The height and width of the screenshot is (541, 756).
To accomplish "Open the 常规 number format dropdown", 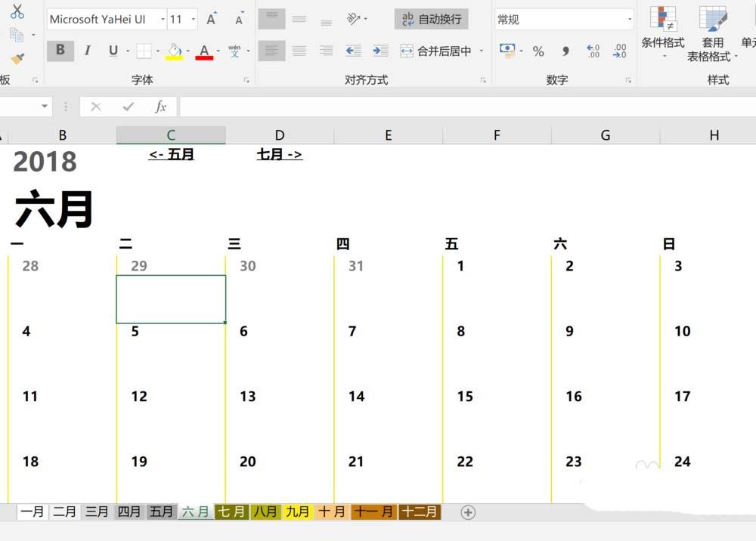I will tap(630, 19).
